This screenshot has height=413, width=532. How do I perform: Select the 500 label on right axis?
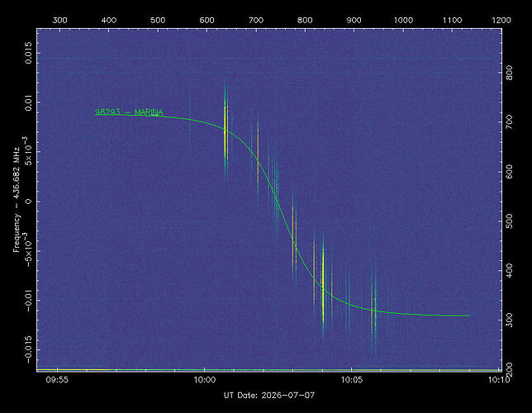pos(509,221)
